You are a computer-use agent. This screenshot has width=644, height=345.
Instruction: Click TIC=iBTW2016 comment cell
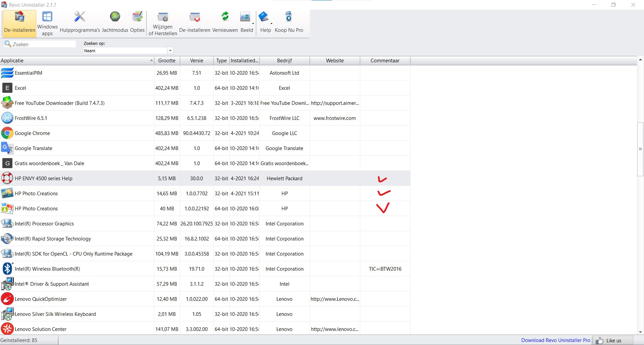[385, 269]
